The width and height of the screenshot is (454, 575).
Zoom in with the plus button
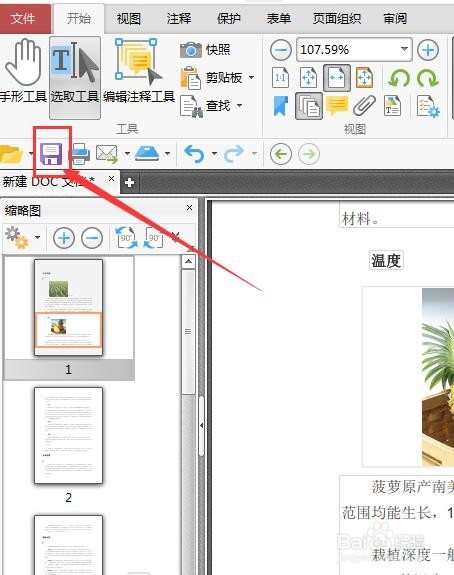pyautogui.click(x=428, y=50)
